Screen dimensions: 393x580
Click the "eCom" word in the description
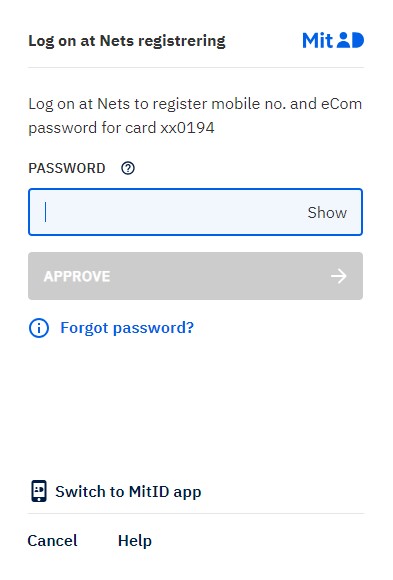(341, 104)
